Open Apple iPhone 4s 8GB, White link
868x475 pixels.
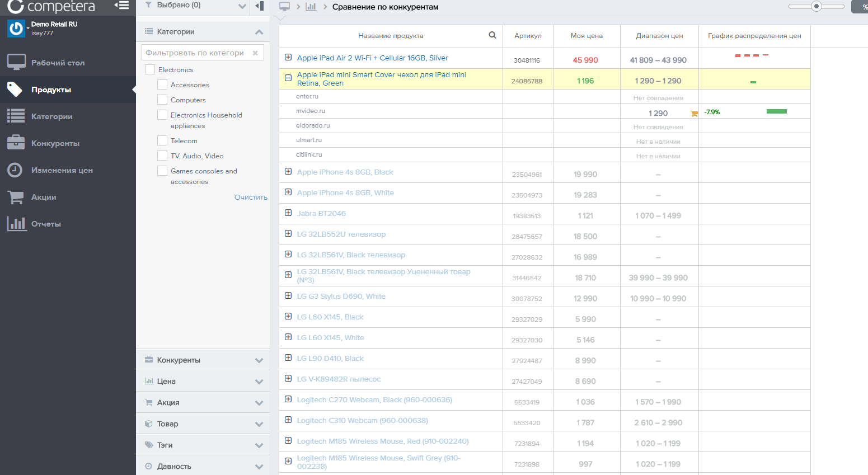(x=345, y=192)
